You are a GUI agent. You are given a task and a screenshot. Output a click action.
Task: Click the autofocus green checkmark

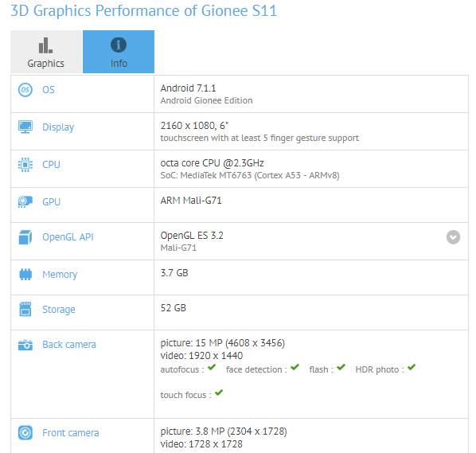coord(212,368)
